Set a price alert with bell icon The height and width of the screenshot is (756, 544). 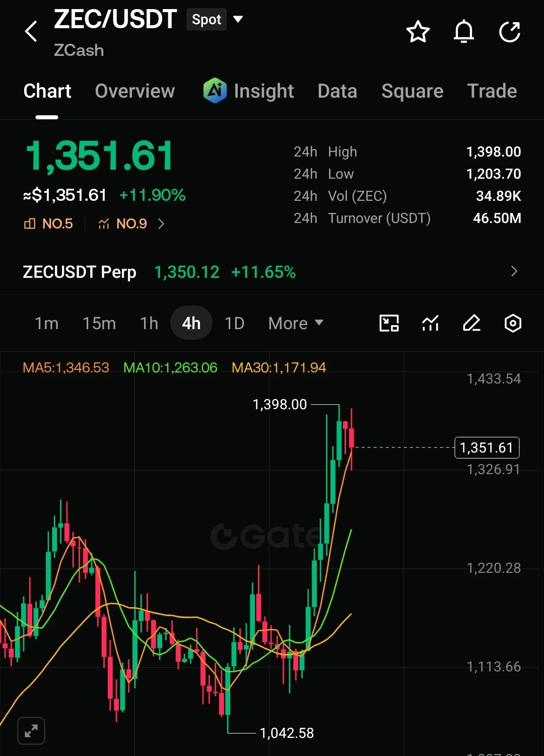tap(464, 32)
